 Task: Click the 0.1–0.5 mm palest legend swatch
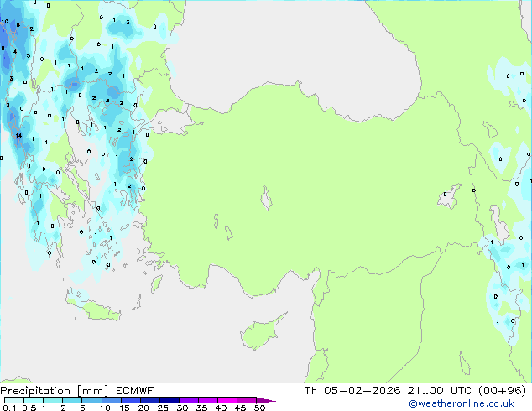(14, 400)
